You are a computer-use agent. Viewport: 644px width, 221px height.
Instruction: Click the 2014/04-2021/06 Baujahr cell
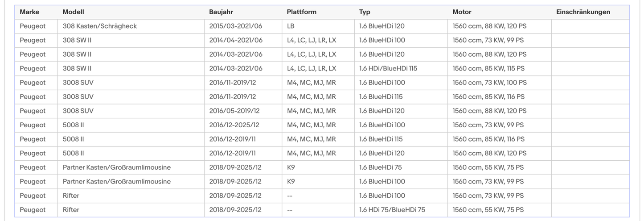coord(236,40)
